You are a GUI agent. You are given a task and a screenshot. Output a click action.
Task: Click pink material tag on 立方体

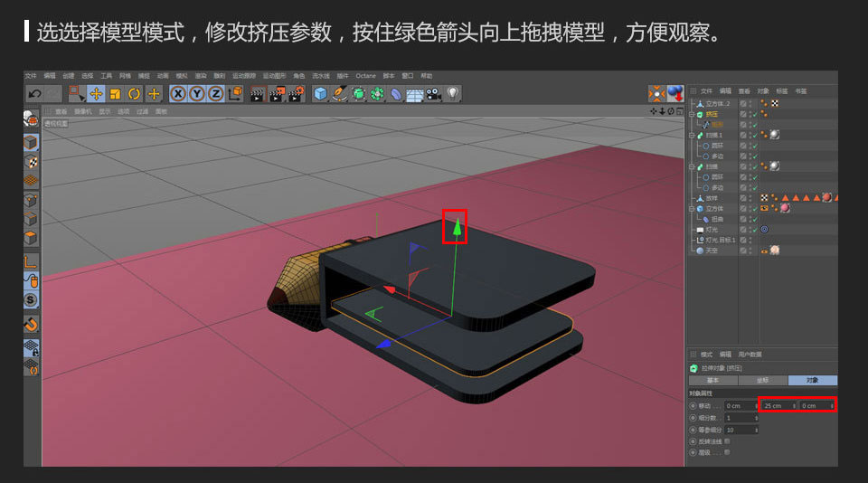(x=785, y=208)
